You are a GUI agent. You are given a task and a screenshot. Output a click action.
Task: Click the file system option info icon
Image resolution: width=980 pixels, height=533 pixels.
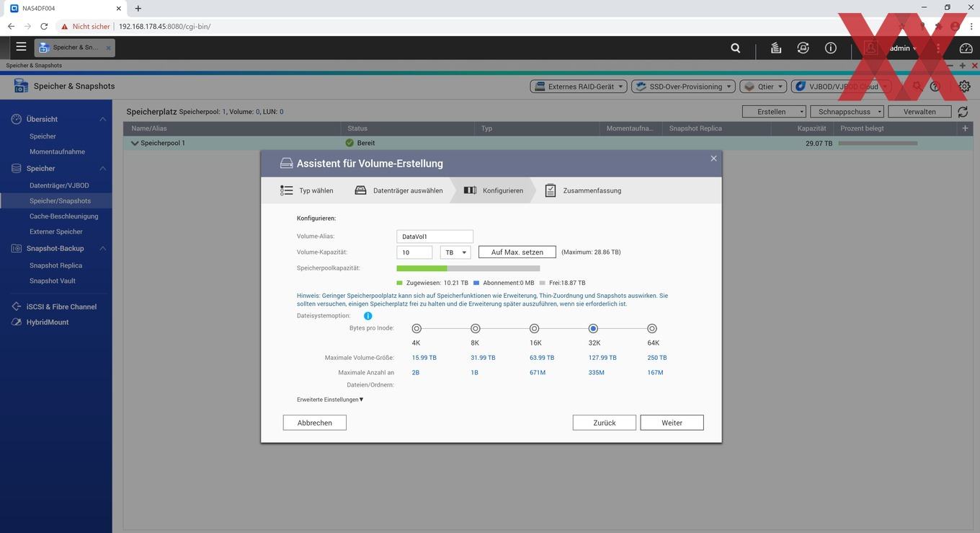point(367,316)
